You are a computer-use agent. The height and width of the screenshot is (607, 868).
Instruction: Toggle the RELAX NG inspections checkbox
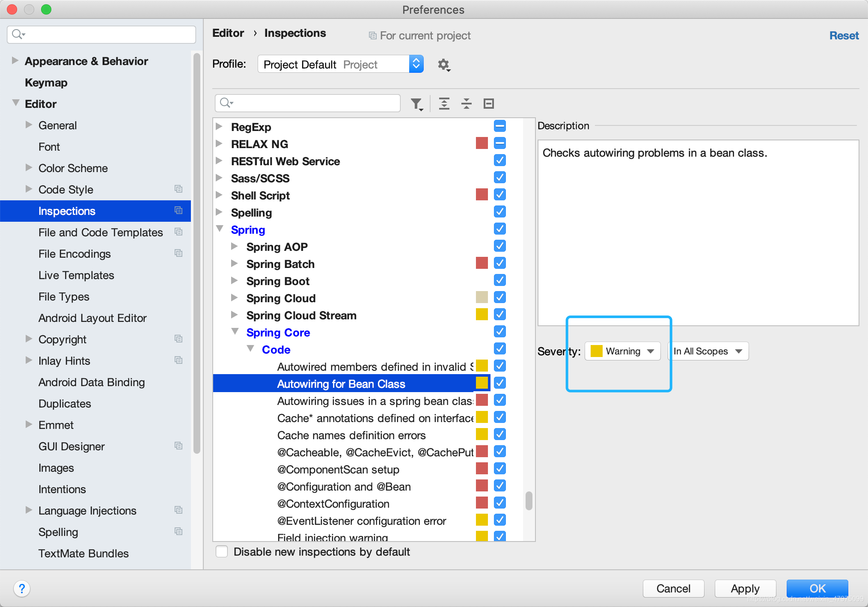(500, 143)
